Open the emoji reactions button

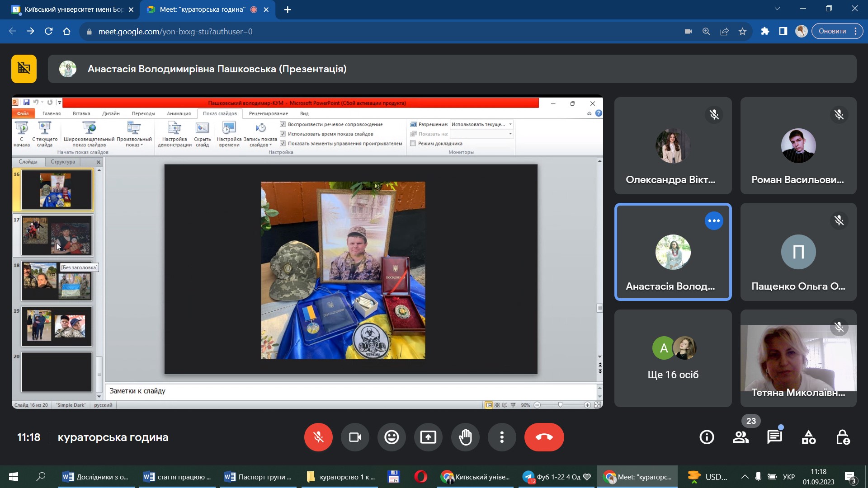392,437
